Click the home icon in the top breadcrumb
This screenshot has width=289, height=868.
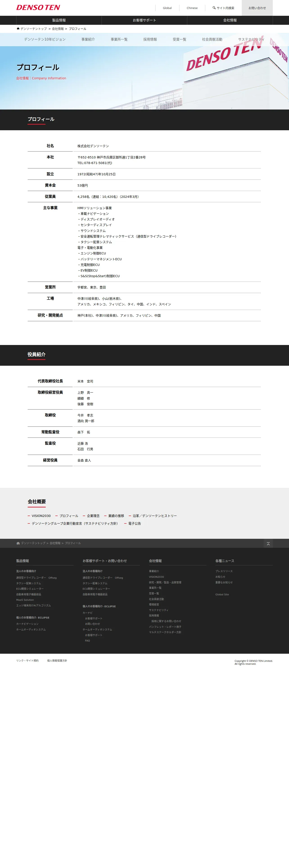point(18,29)
